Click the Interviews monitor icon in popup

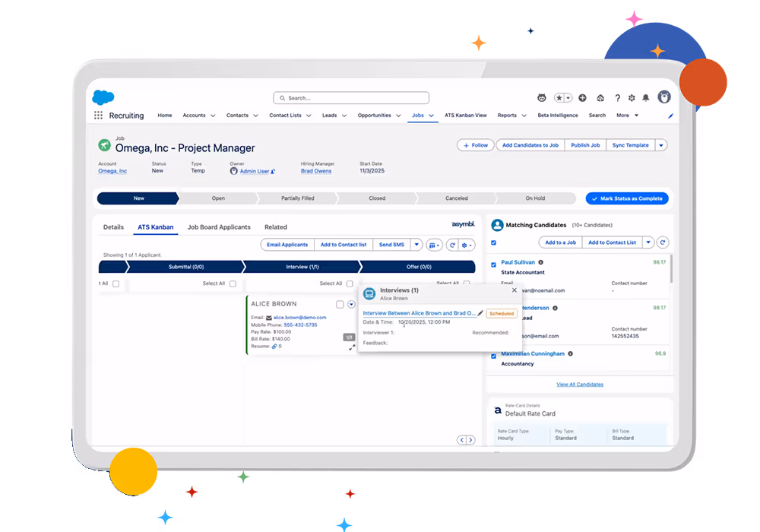pyautogui.click(x=369, y=293)
